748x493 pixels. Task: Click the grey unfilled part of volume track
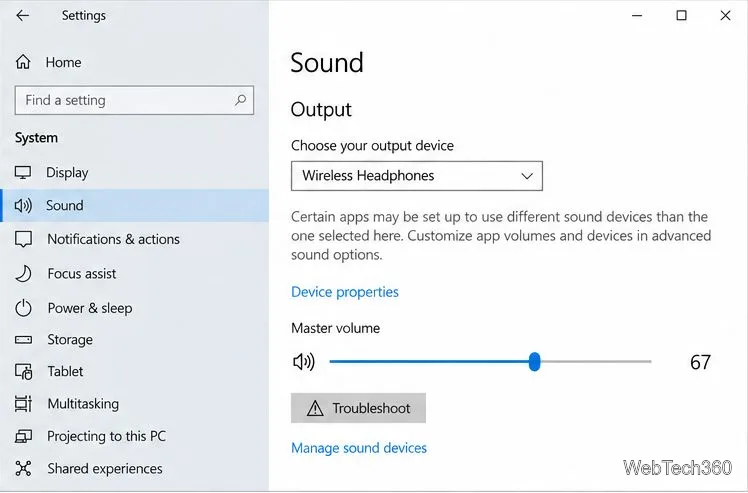pos(596,362)
